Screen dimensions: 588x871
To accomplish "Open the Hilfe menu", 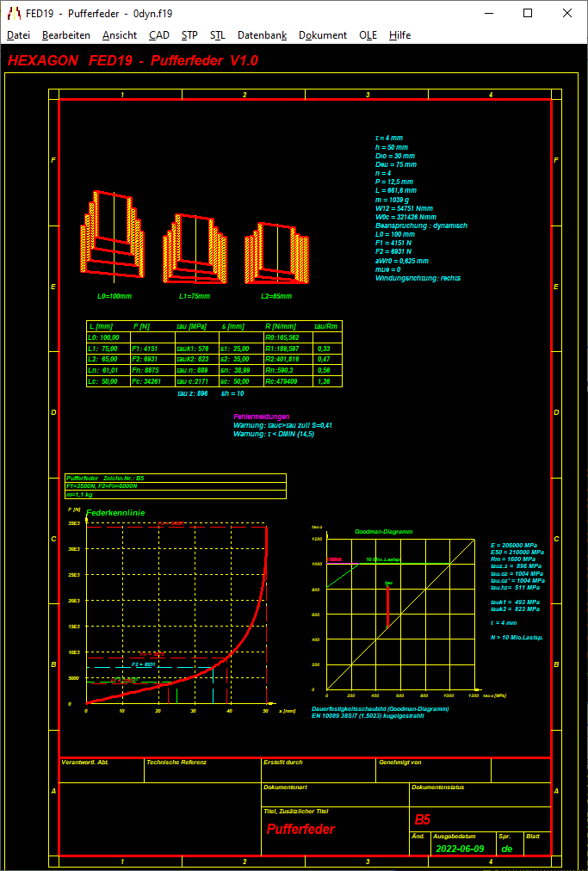I will [399, 35].
